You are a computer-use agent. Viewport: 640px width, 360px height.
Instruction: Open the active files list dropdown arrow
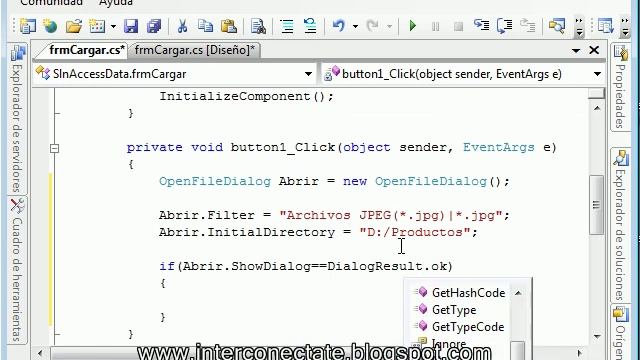click(x=576, y=51)
